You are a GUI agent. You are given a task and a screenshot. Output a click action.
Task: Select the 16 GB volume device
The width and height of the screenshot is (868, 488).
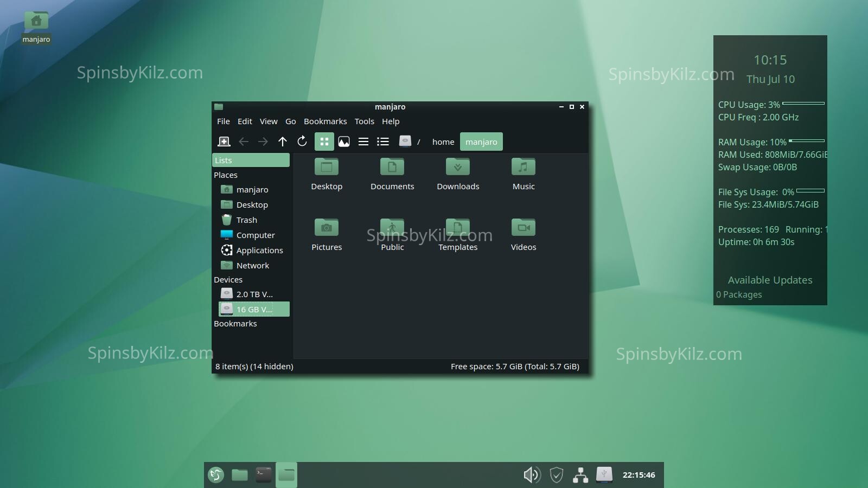point(254,309)
